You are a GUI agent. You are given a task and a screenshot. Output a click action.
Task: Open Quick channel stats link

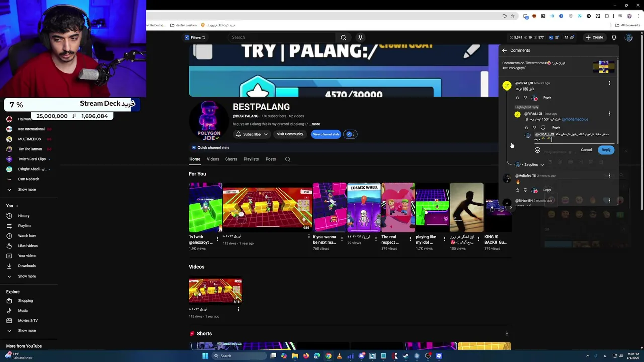coord(213,148)
